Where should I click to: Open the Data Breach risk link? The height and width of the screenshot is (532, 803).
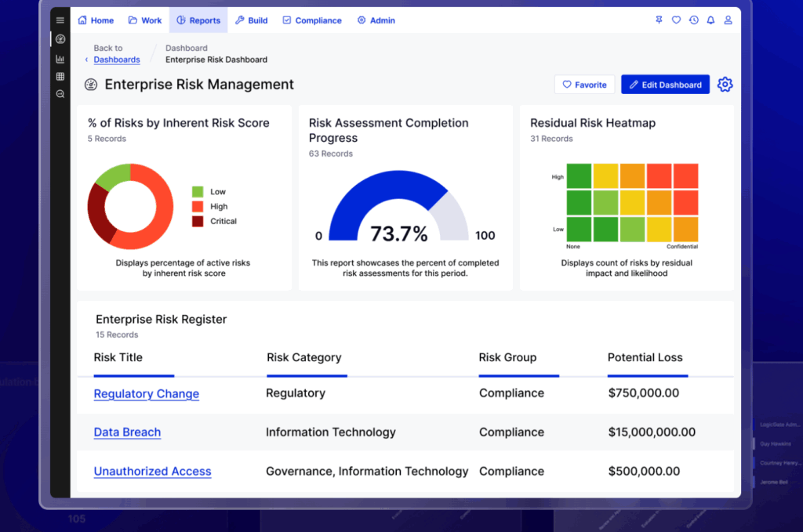(x=127, y=432)
